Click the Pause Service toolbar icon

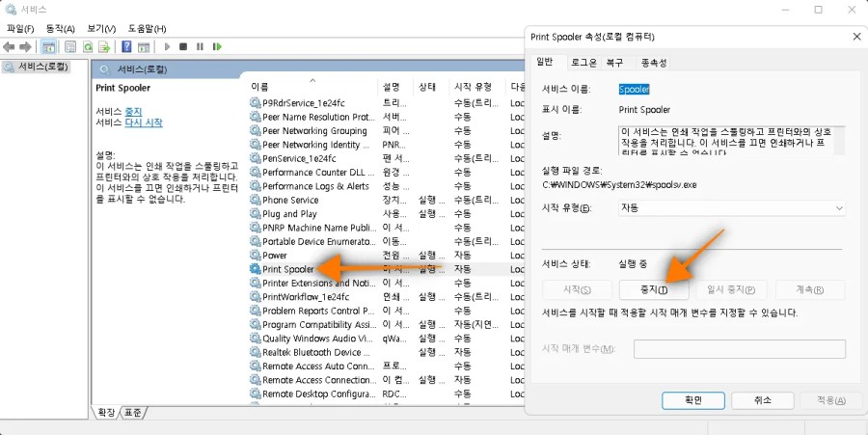click(x=200, y=47)
